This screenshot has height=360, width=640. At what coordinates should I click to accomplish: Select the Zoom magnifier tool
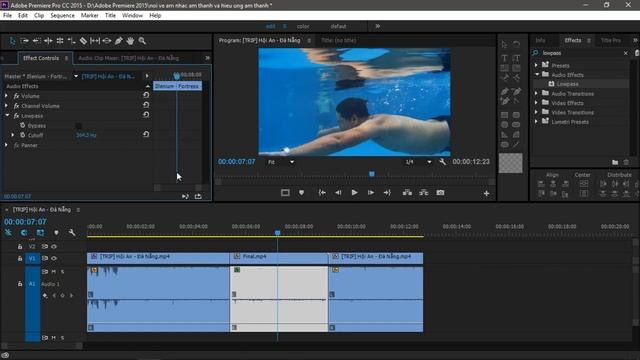coord(142,41)
